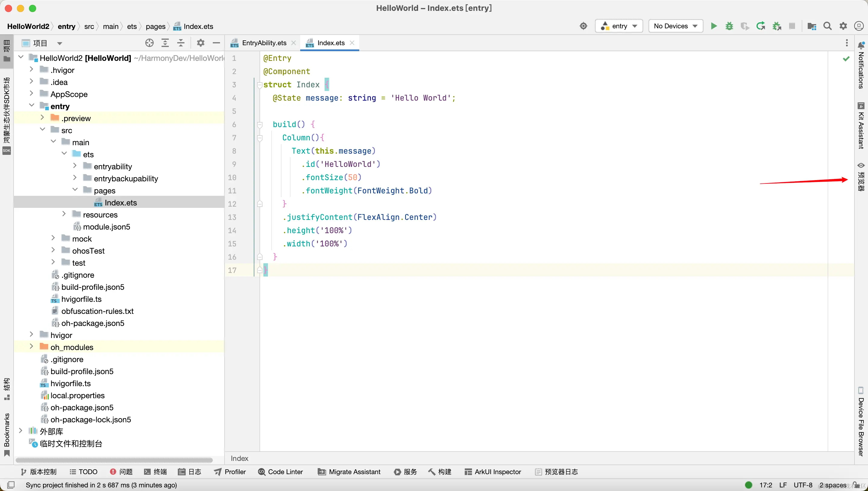Screen dimensions: 868x491
Task: Click the Debug bug icon
Action: tap(729, 26)
